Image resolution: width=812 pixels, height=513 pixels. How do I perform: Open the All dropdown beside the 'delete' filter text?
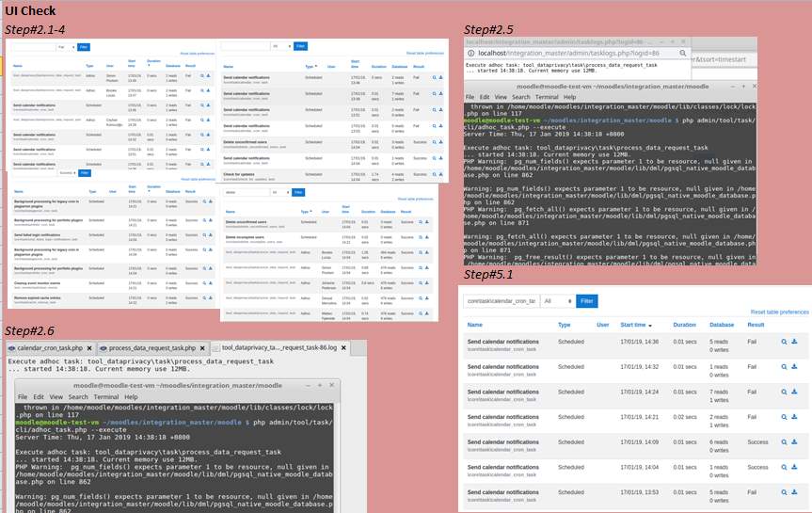pos(281,192)
